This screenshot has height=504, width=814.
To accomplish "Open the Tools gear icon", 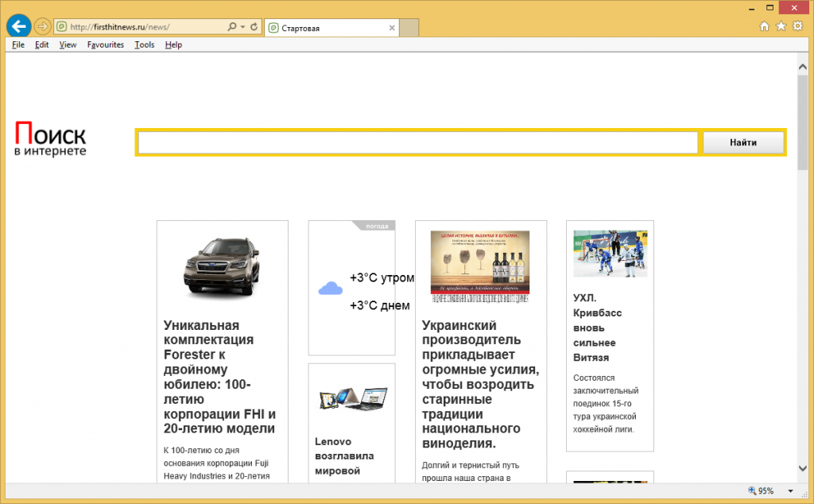I will pyautogui.click(x=797, y=26).
